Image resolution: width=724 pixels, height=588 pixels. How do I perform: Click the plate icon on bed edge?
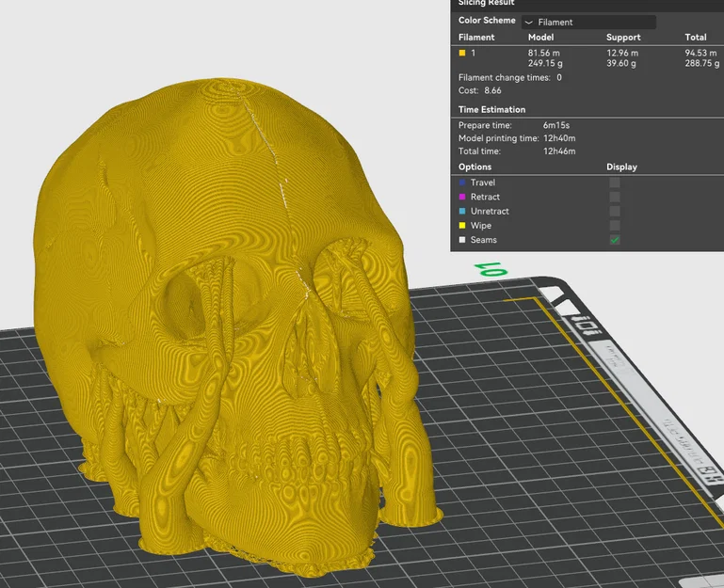pyautogui.click(x=586, y=326)
